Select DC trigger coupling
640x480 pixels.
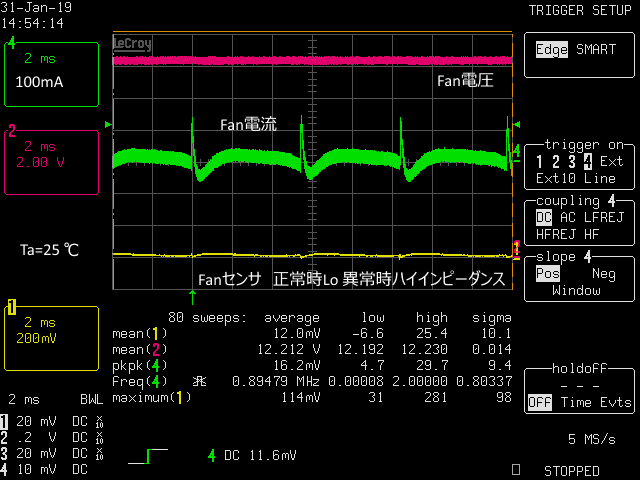544,218
